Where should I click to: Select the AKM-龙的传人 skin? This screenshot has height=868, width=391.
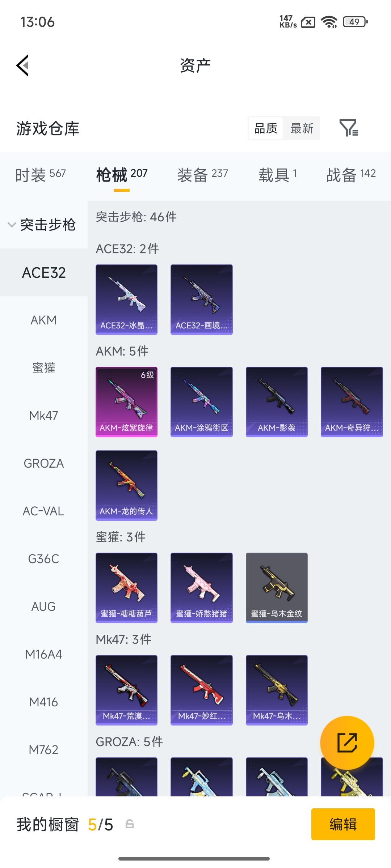[126, 485]
